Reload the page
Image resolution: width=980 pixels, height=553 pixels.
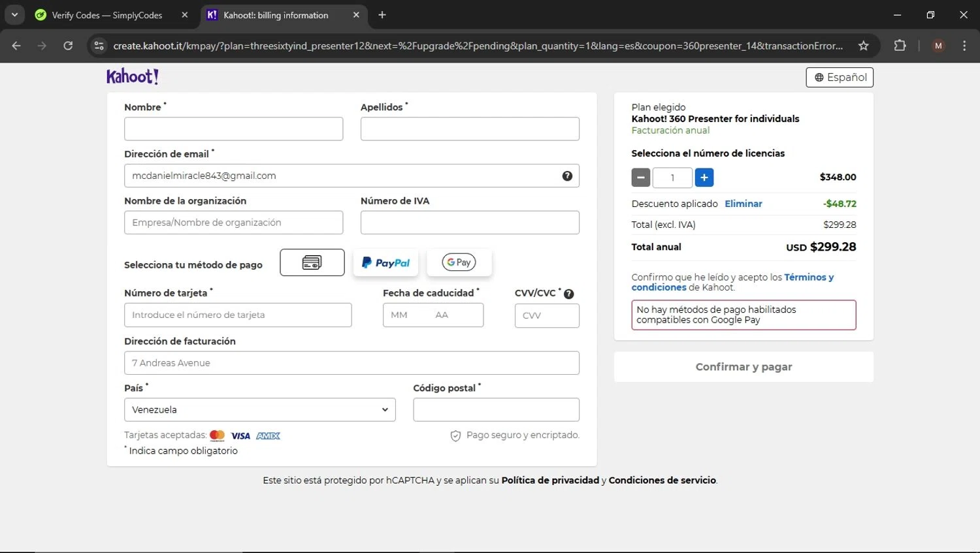tap(68, 46)
